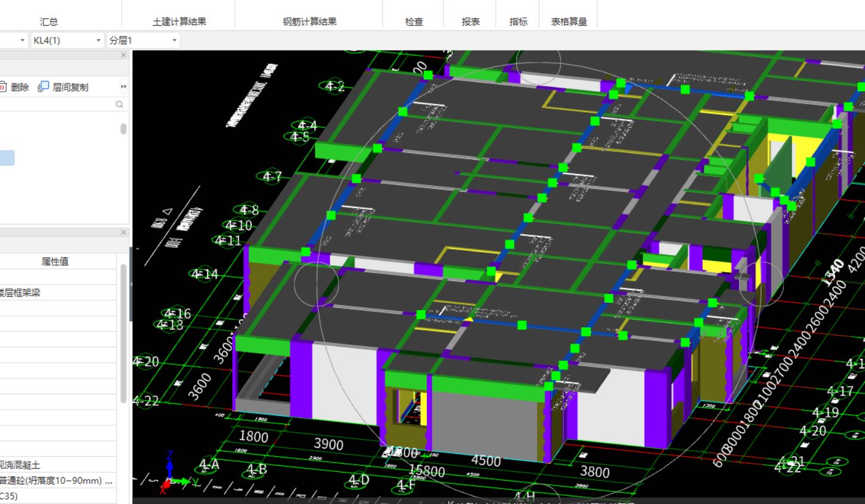The height and width of the screenshot is (504, 865).
Task: Click the 4-17 axis label
Action: pos(840,391)
